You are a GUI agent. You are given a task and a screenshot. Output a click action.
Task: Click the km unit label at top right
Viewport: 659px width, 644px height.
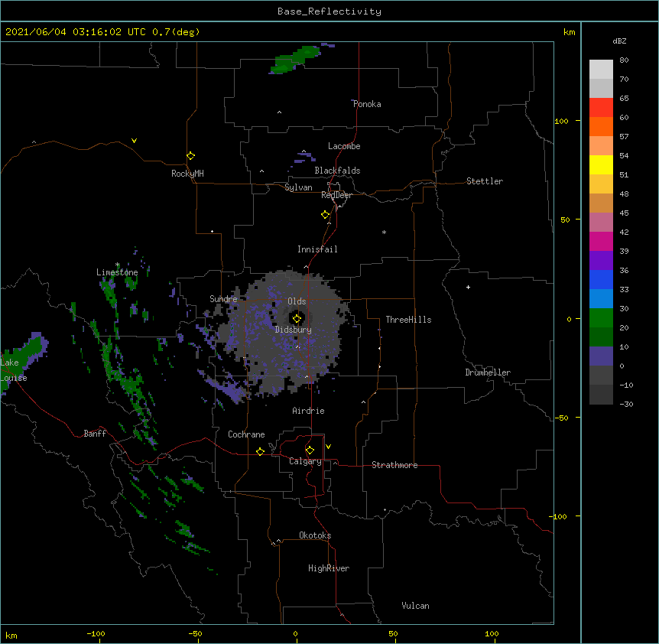point(569,32)
